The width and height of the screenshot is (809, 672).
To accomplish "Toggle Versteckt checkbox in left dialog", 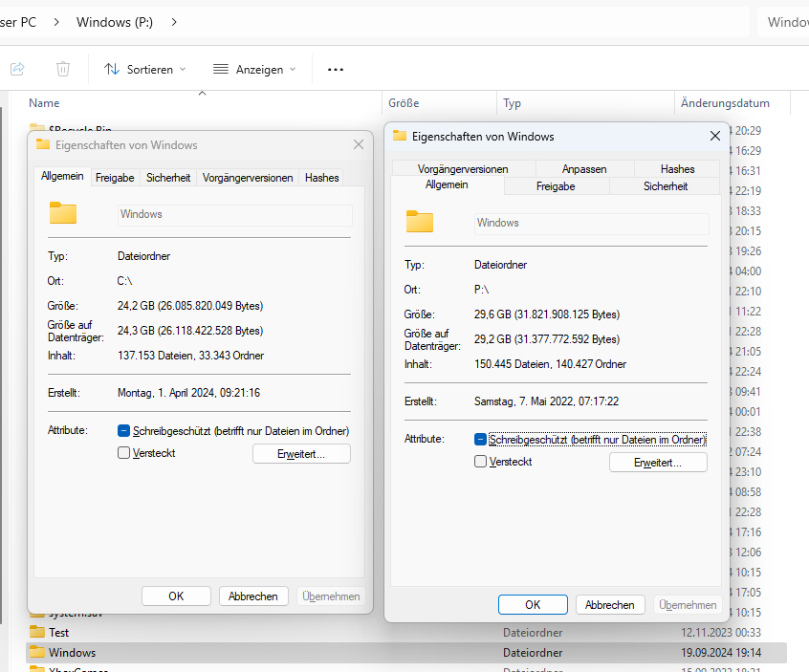I will (x=123, y=453).
